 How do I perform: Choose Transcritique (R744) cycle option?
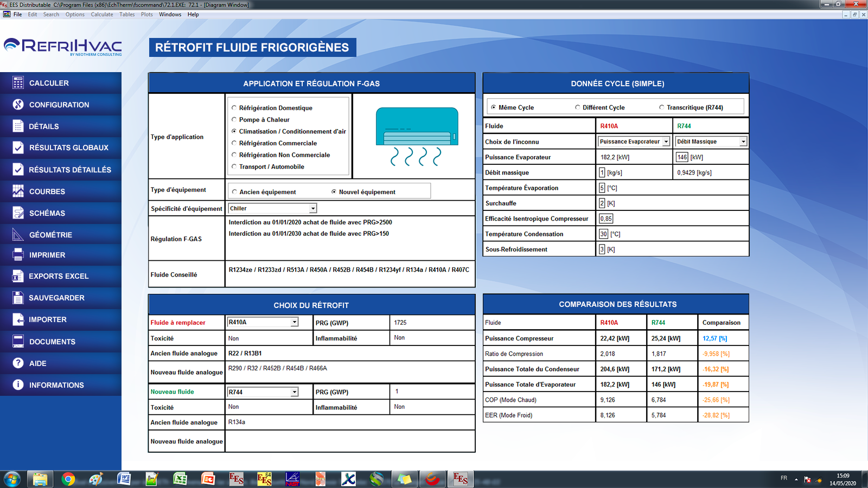[x=662, y=107]
